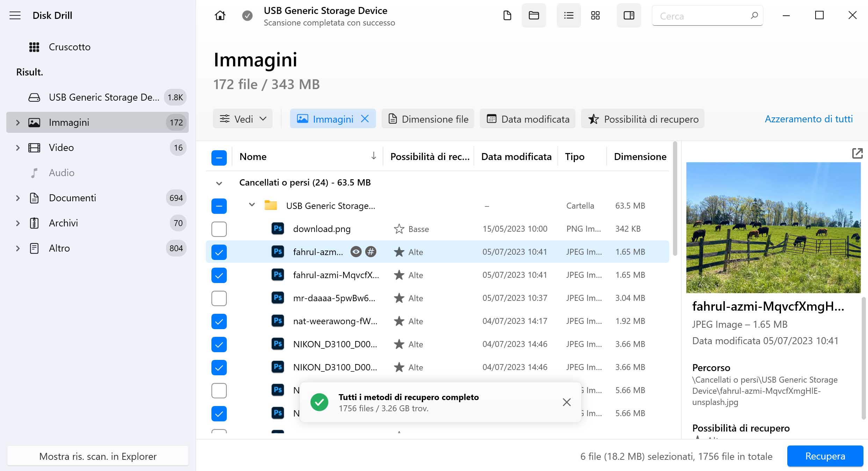Screen dimensions: 868x471
Task: Click Recupera button to recover files
Action: pos(824,456)
